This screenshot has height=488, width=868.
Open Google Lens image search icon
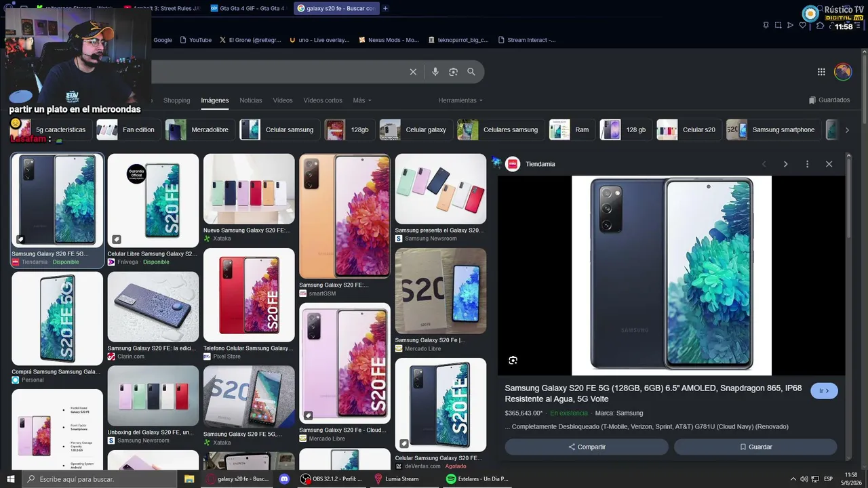(x=453, y=72)
